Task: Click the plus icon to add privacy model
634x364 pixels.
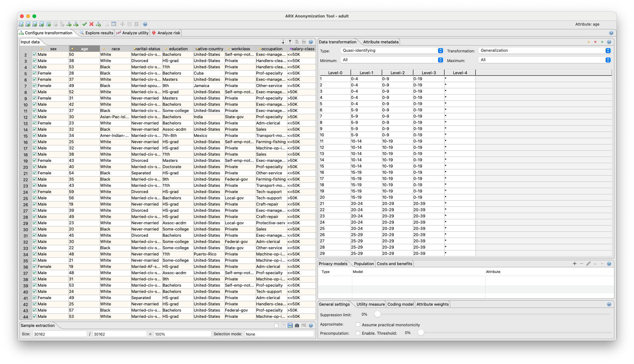Action: 574,264
